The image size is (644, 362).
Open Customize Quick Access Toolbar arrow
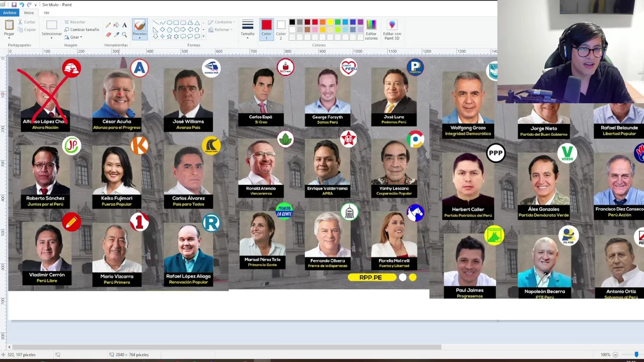pos(36,5)
